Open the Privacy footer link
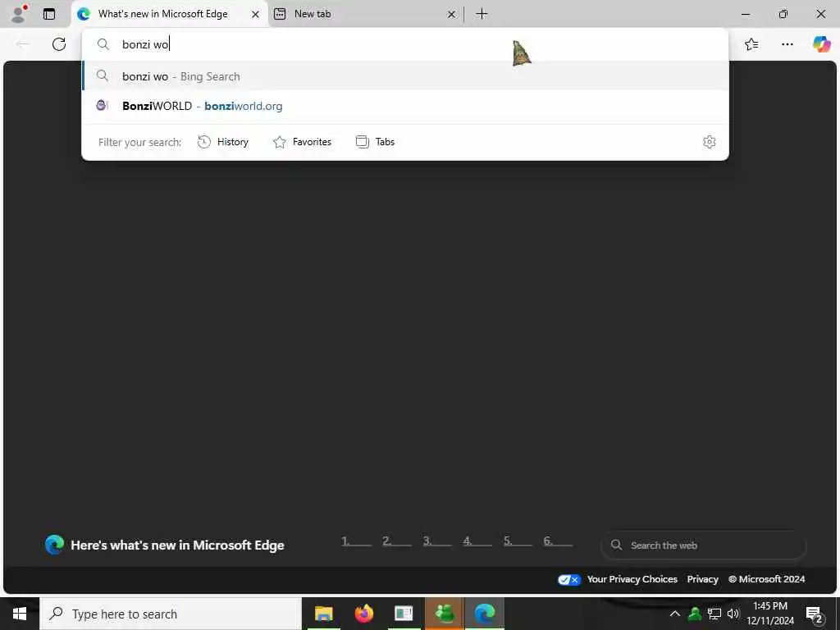 click(702, 579)
